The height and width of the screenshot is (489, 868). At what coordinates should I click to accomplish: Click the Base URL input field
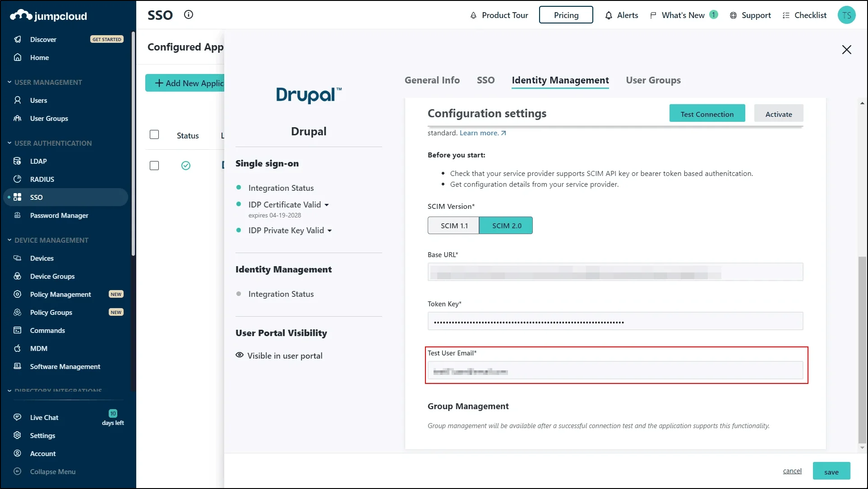(x=615, y=272)
